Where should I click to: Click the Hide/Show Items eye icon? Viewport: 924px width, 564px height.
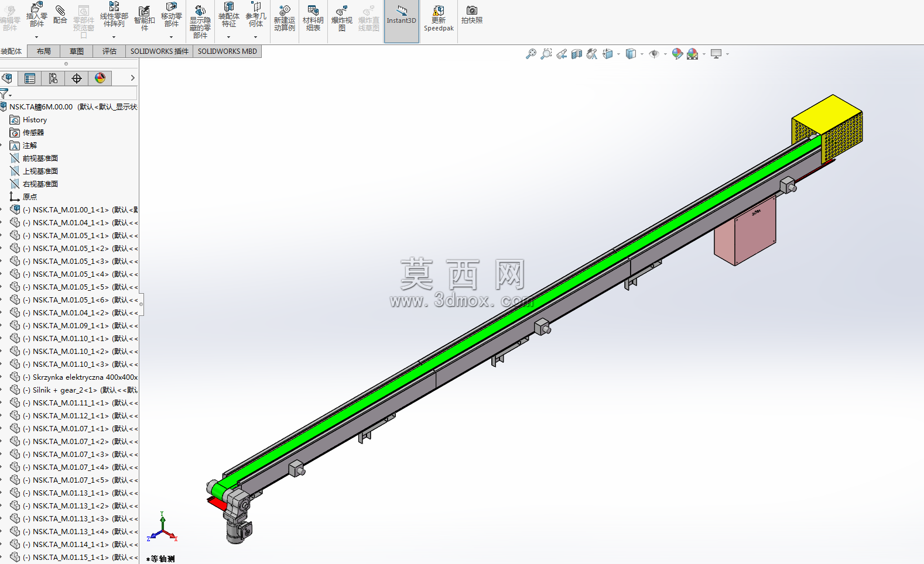tap(654, 54)
